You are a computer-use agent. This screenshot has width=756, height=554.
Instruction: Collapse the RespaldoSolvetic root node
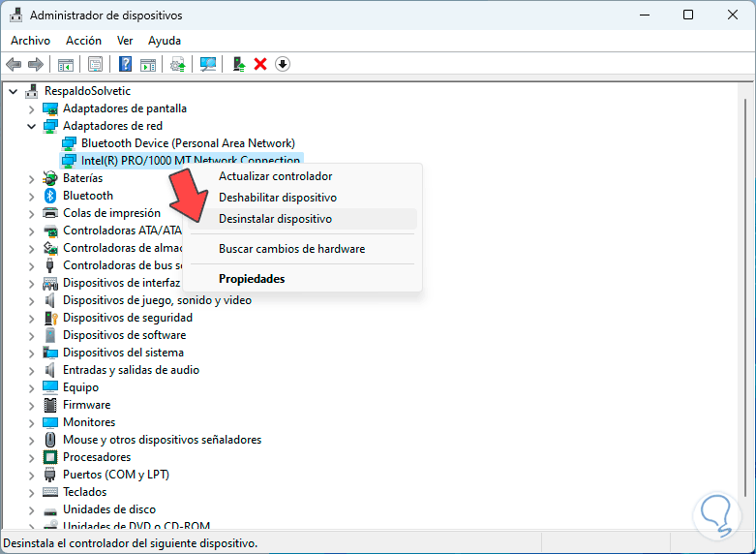tap(13, 91)
